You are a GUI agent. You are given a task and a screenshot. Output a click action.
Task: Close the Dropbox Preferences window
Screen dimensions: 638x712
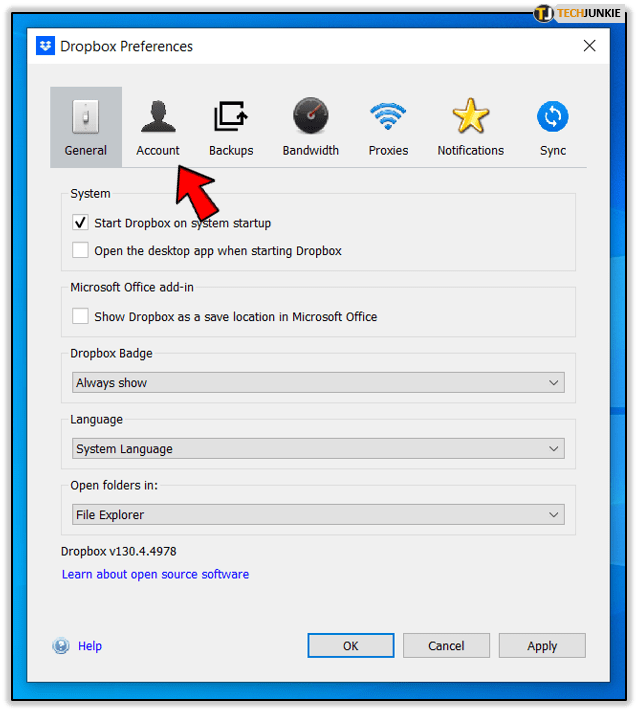(x=589, y=45)
